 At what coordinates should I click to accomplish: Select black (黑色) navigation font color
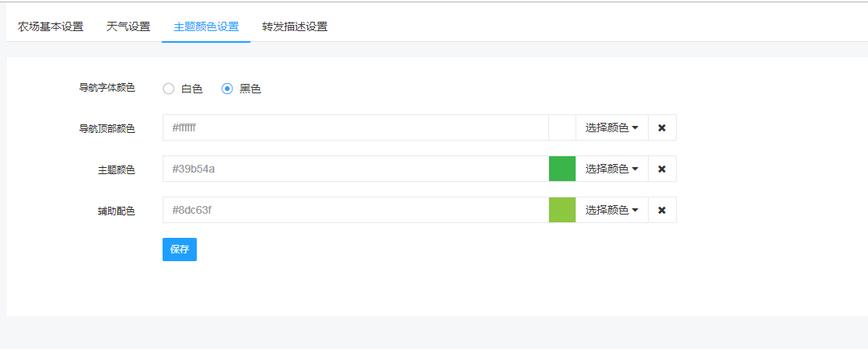click(x=227, y=89)
